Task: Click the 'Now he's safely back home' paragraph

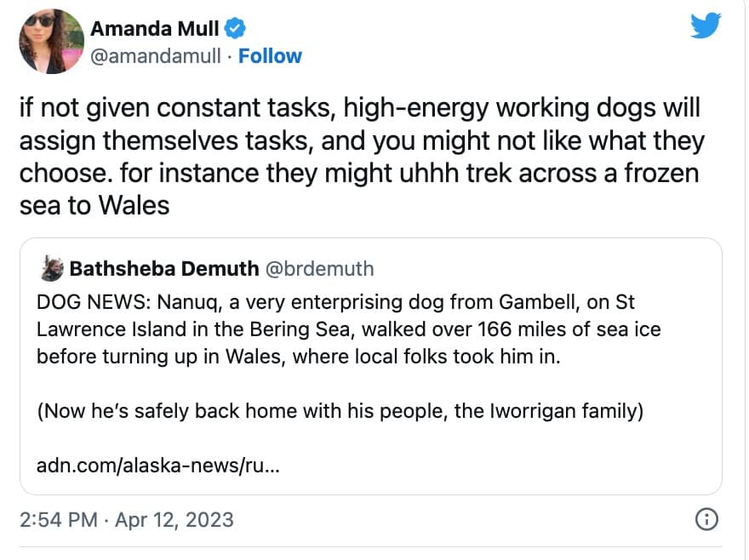Action: pos(340,411)
